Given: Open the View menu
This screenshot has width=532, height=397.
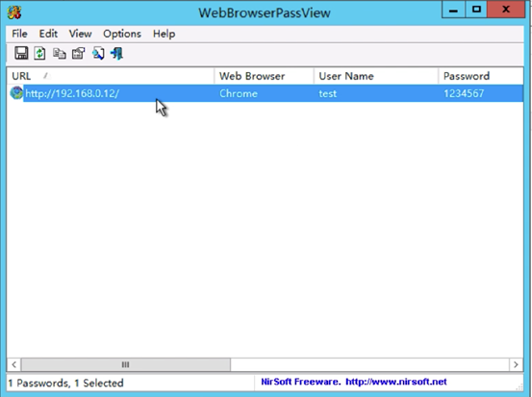Looking at the screenshot, I should (80, 34).
